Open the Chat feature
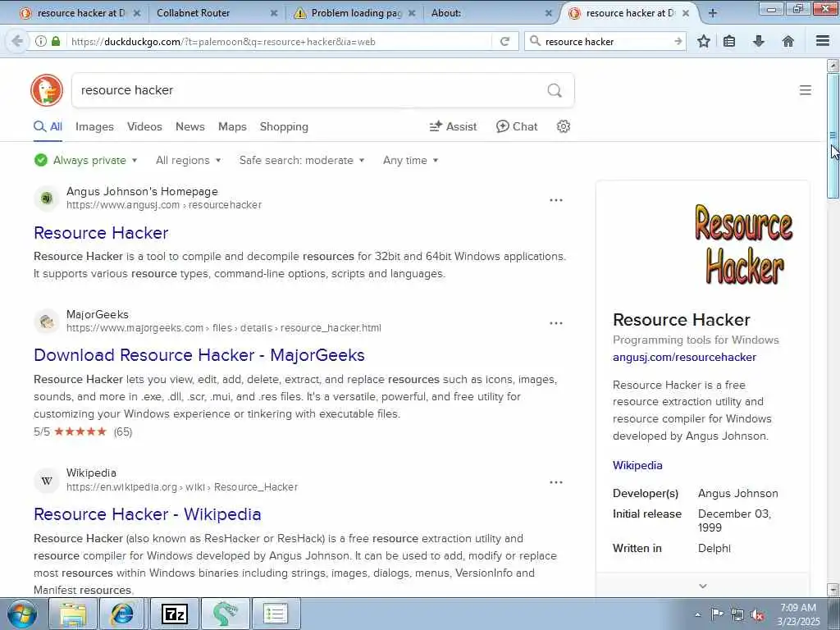The image size is (840, 630). tap(517, 126)
